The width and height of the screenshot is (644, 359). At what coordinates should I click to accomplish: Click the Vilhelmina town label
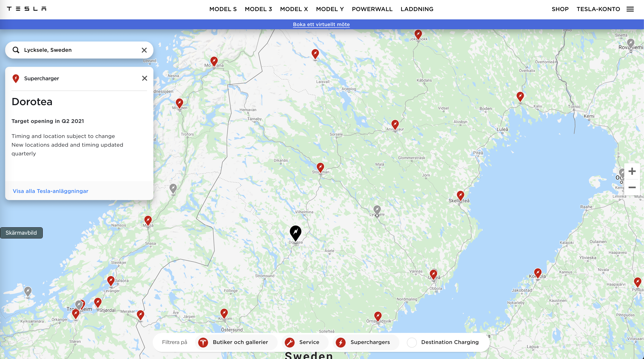[x=304, y=212]
